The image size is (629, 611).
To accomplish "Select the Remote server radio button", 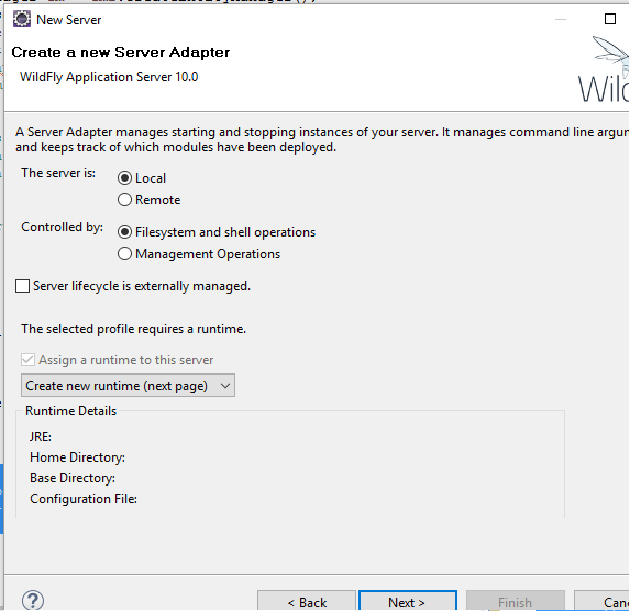I will pos(125,199).
